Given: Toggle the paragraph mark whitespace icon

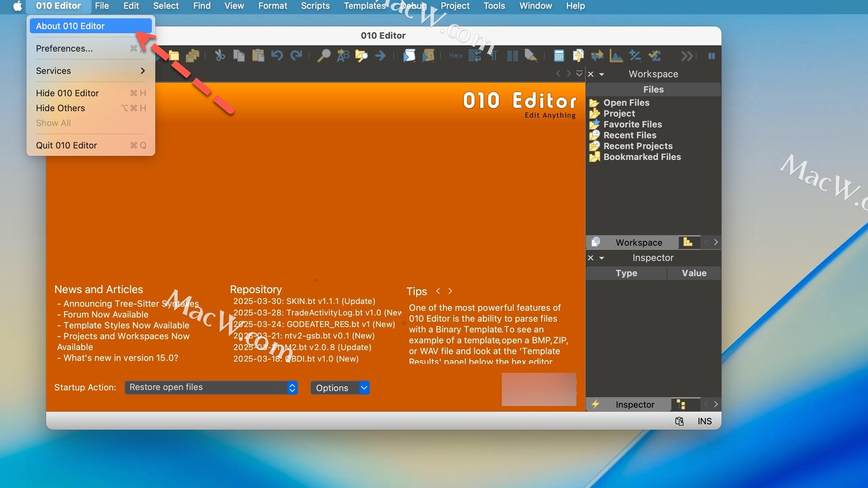Looking at the screenshot, I should [493, 56].
